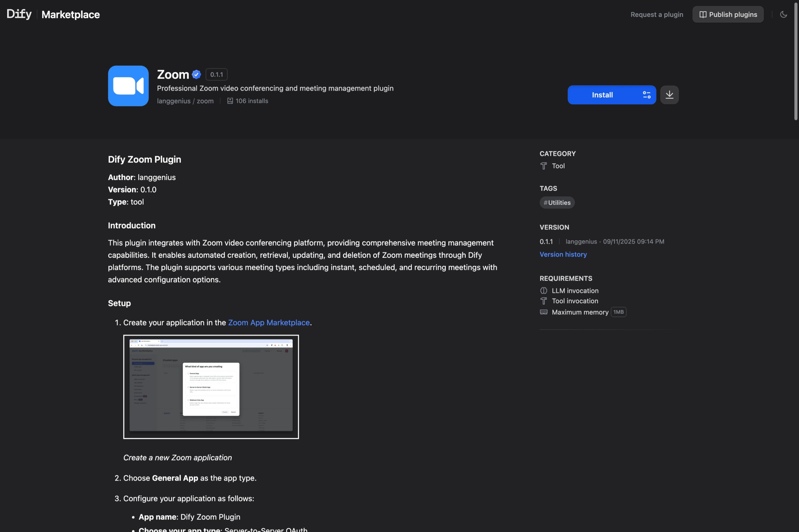Click the 0.1.1 version badge
Viewport: 799px width, 532px height.
click(216, 74)
